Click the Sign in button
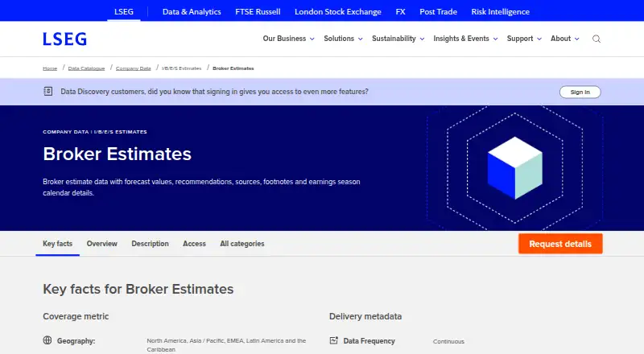This screenshot has width=644, height=354. [x=580, y=92]
